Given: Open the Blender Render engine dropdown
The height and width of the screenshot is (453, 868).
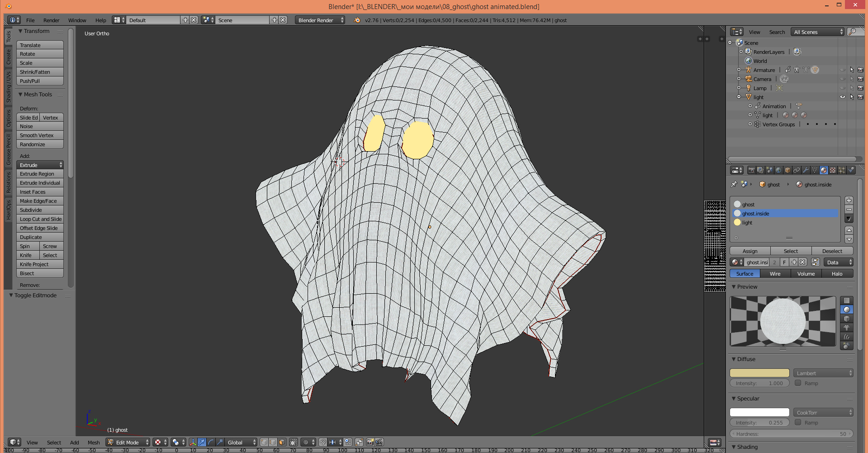Looking at the screenshot, I should click(x=319, y=20).
